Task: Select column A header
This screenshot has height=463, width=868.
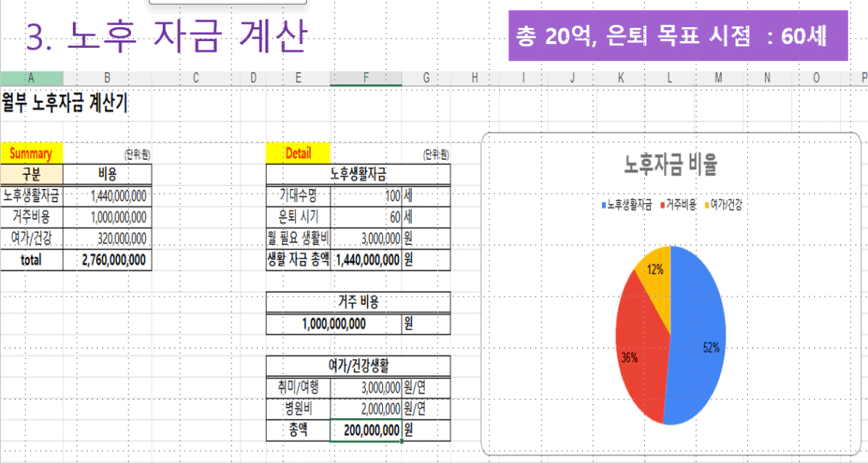Action: coord(32,78)
